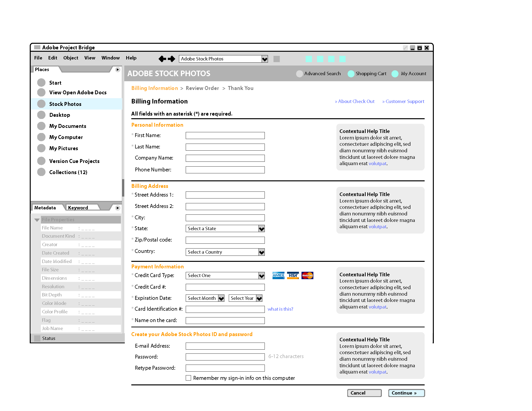Click the first cyan square swatch
The height and width of the screenshot is (411, 532).
click(x=309, y=59)
